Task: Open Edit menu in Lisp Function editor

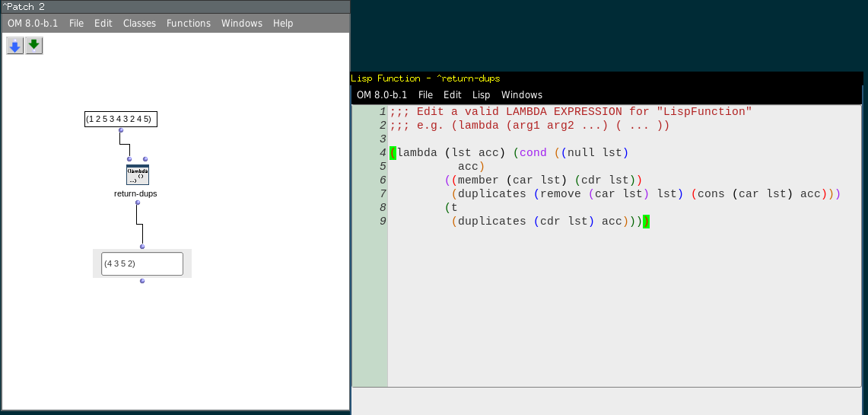Action: 452,95
